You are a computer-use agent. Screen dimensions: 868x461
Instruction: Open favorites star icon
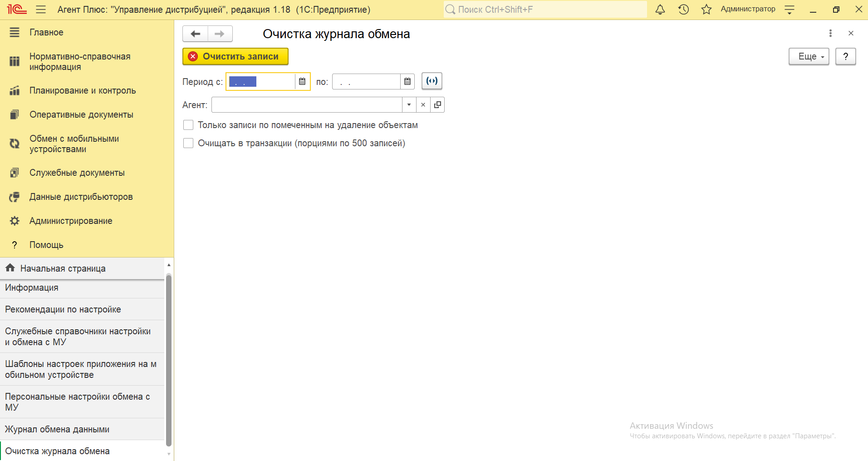(x=706, y=10)
